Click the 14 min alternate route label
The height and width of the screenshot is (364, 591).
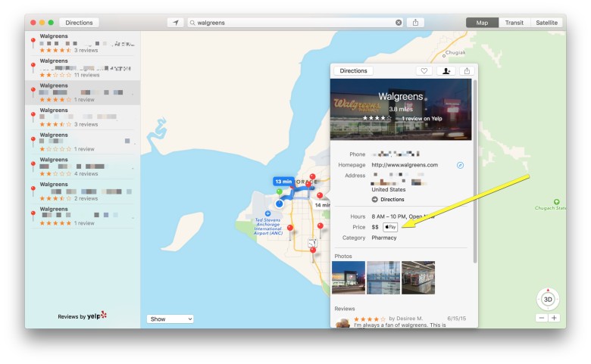pos(321,205)
